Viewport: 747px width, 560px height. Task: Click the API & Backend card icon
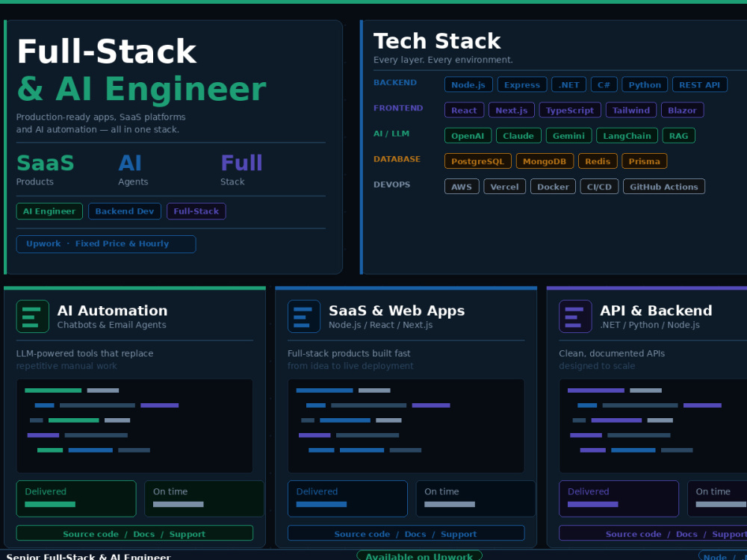pyautogui.click(x=575, y=316)
